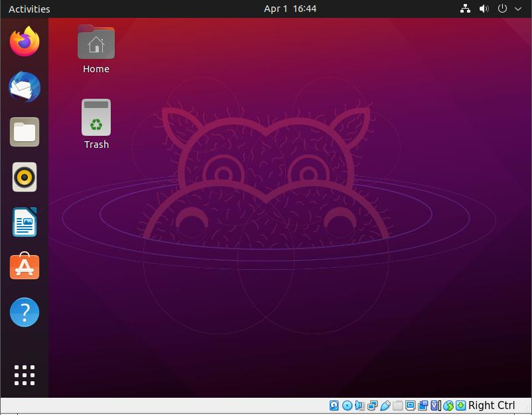Click the VirtualBox USB devices indicator
The width and height of the screenshot is (532, 415).
(x=385, y=405)
